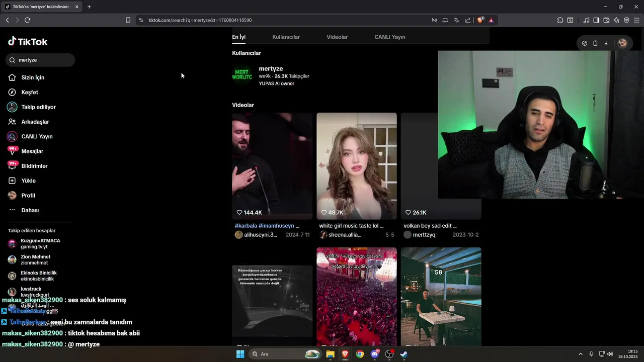Click the address bar URL

click(200, 20)
